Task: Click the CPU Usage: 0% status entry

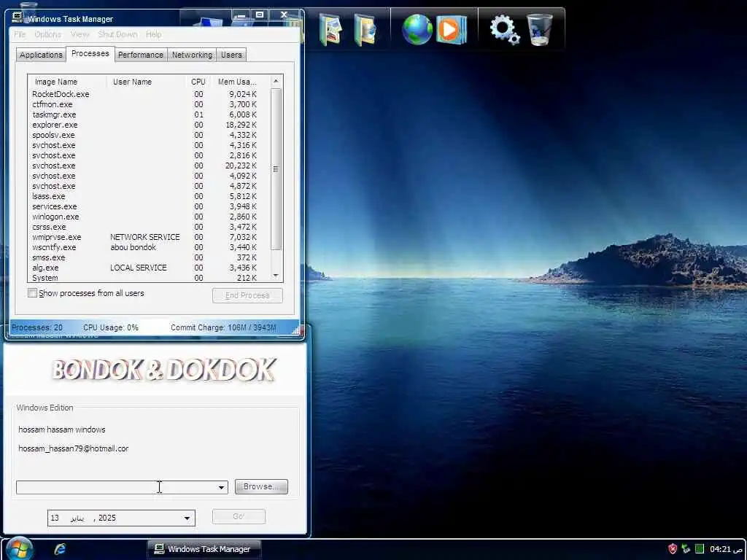Action: coord(111,327)
